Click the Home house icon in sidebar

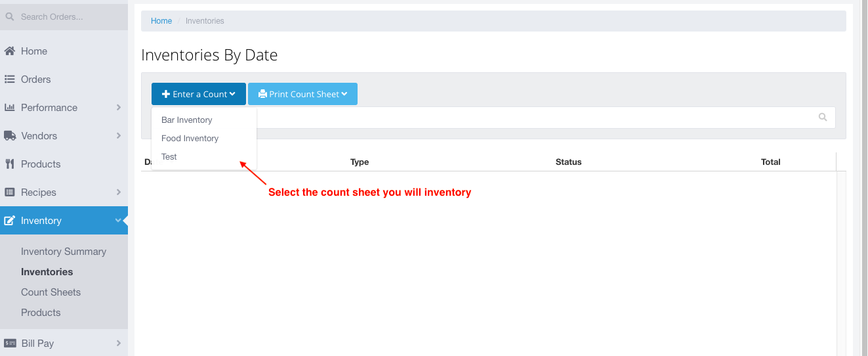tap(10, 51)
